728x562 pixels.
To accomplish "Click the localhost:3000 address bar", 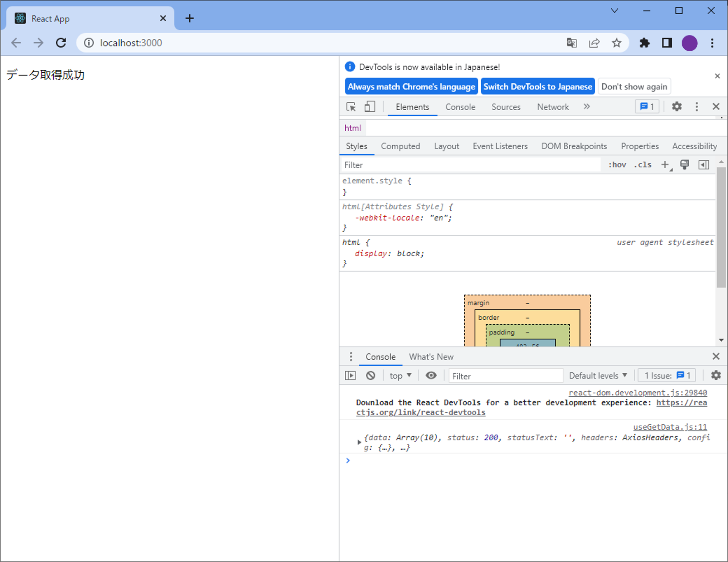I will [x=131, y=43].
